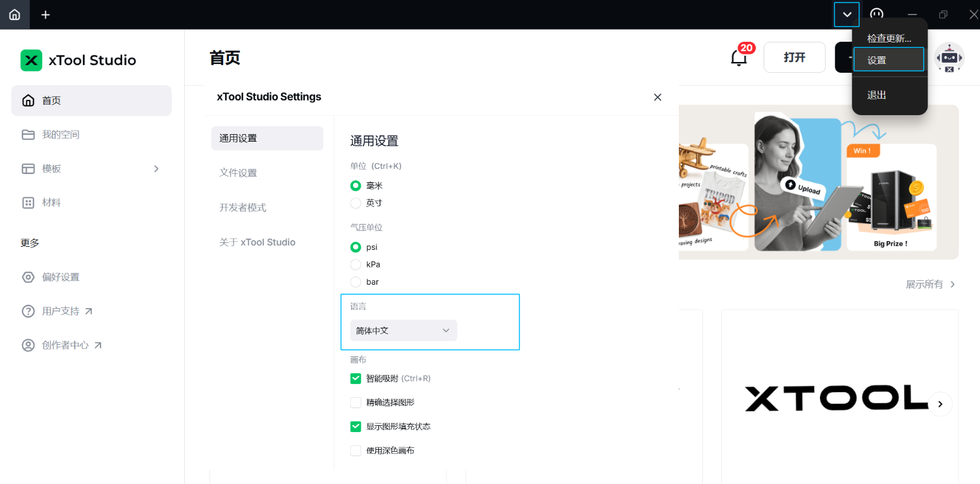Close the xTool Studio Settings dialog
This screenshot has height=484, width=980.
657,97
